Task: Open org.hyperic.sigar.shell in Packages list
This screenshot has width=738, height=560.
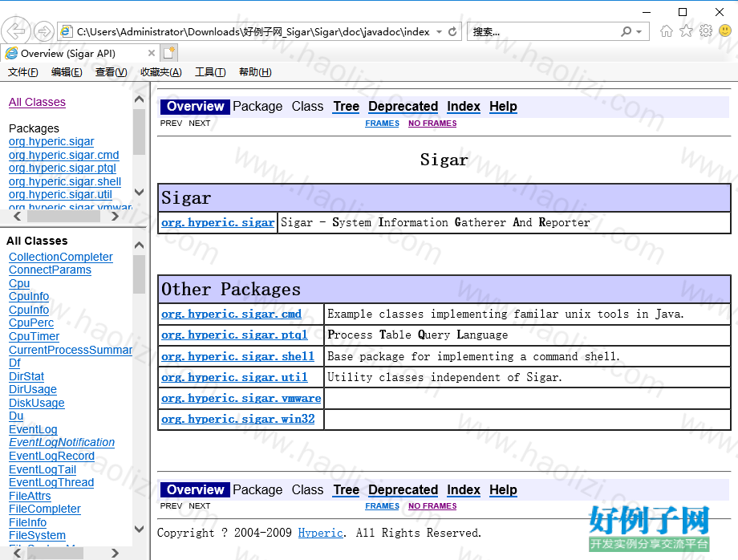Action: pyautogui.click(x=65, y=181)
